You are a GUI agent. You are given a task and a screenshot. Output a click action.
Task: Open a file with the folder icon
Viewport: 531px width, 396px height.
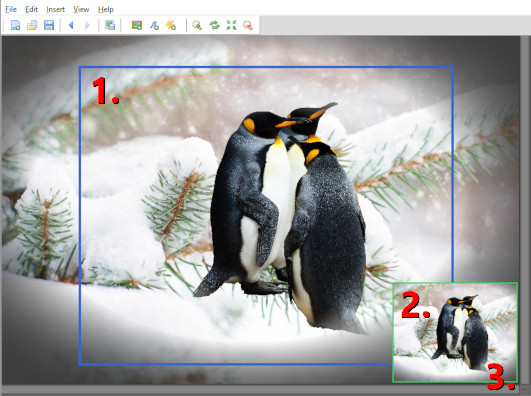click(32, 25)
